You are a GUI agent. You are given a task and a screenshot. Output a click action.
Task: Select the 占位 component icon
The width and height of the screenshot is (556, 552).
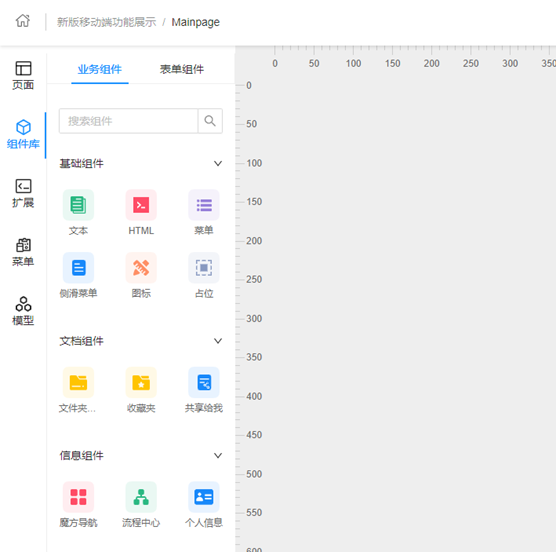coord(204,268)
